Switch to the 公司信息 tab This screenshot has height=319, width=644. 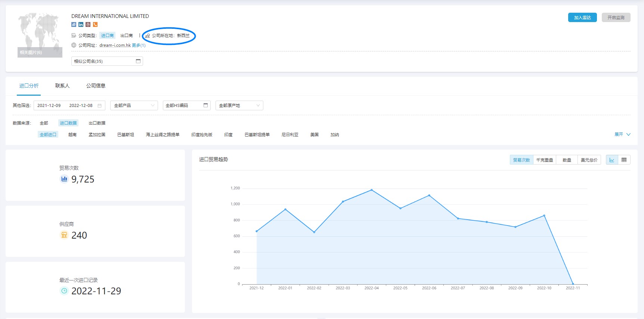(96, 86)
